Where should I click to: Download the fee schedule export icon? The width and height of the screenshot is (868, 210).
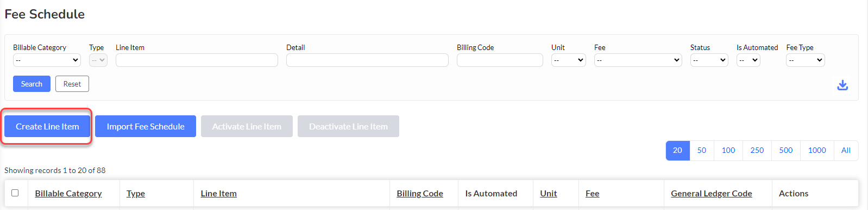(842, 85)
